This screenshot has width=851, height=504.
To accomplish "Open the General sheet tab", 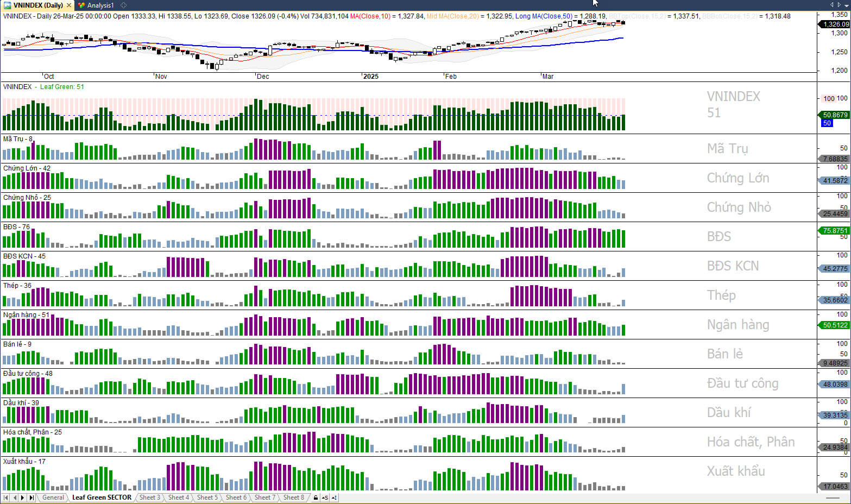I will [53, 497].
